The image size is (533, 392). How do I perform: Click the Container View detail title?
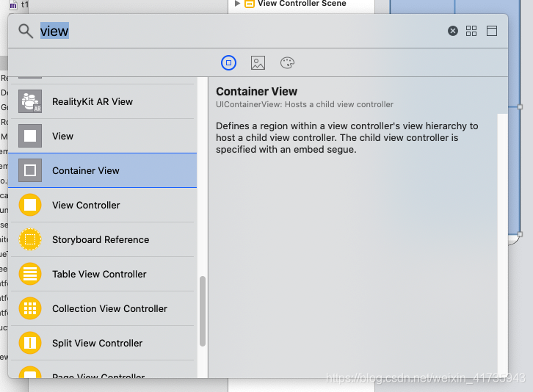tap(257, 92)
